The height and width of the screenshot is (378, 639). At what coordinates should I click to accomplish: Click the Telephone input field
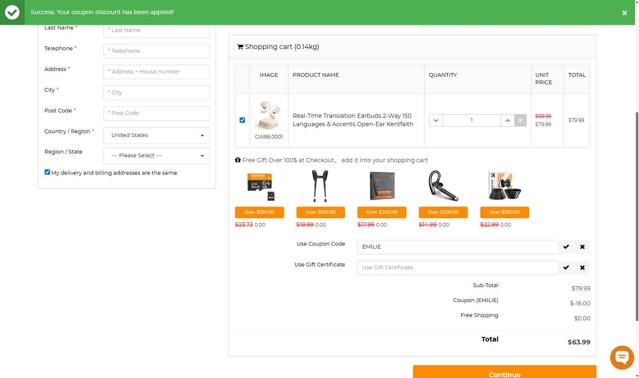point(156,51)
